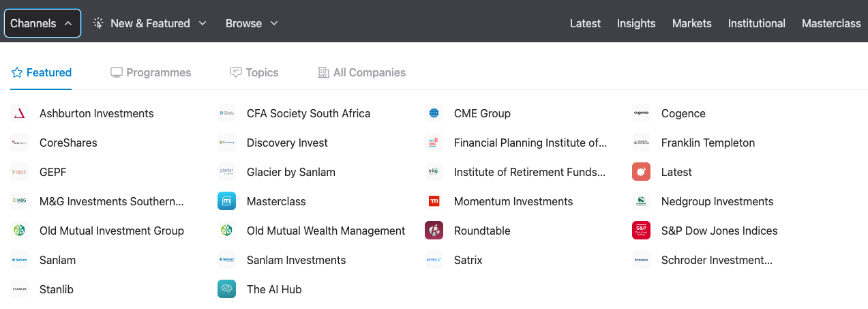Open the Browse dropdown menu
Screen dimensions: 868x309
click(x=252, y=23)
